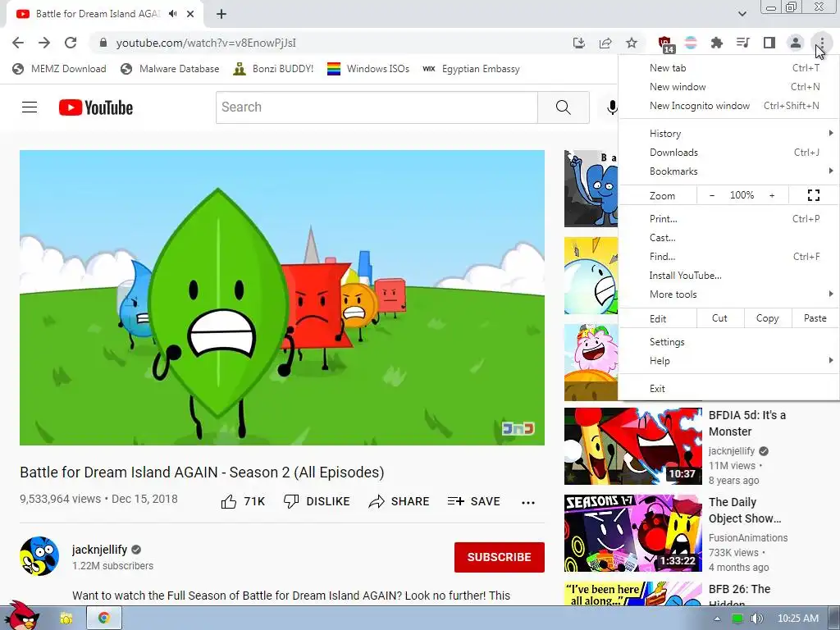The image size is (840, 630).
Task: Open Downloads from the Chrome menu
Action: click(x=729, y=152)
